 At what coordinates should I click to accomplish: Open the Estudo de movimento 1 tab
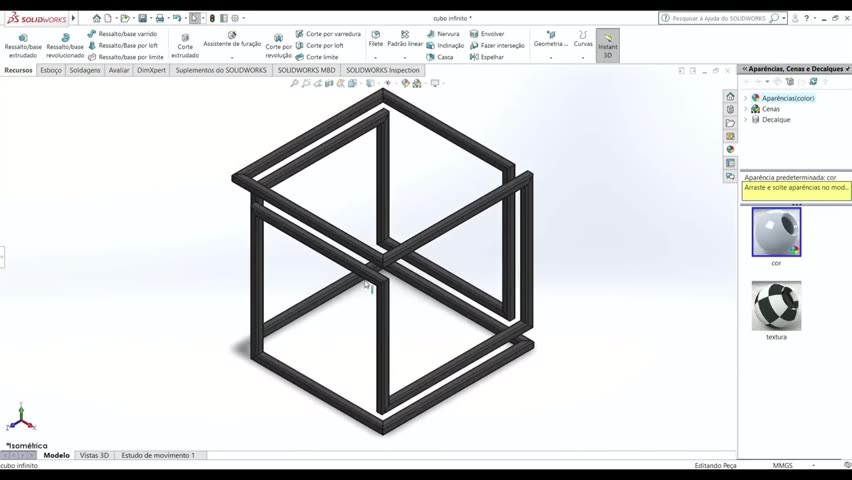[158, 455]
